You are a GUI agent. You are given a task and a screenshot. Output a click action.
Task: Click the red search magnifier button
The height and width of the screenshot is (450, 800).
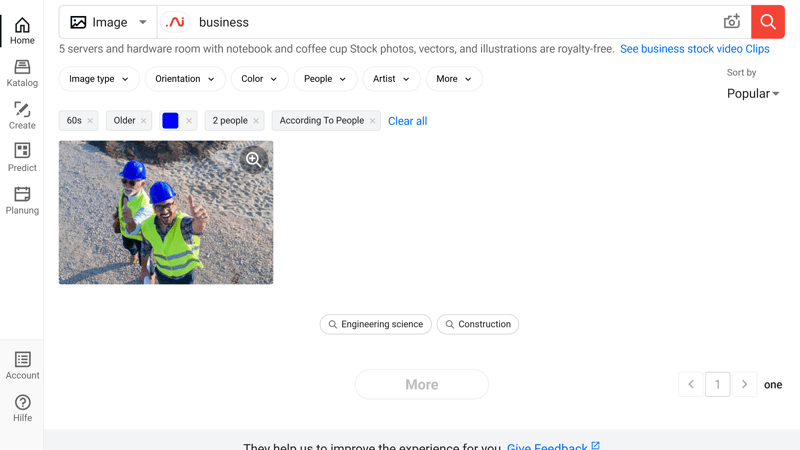[x=767, y=22]
